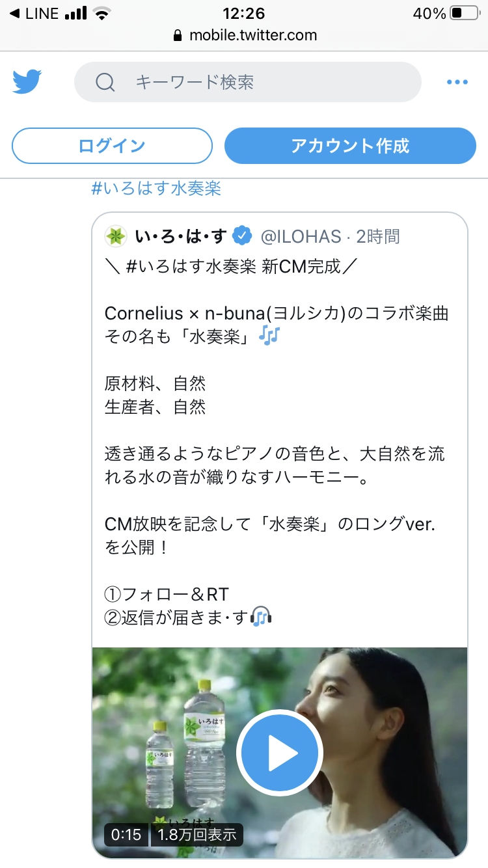This screenshot has width=488, height=868.
Task: Click the 1.8万回表示 view count
Action: (197, 835)
